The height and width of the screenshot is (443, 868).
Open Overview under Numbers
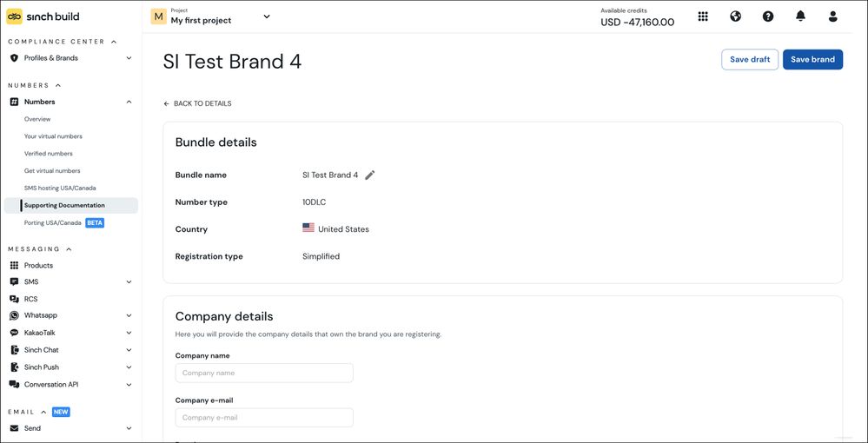tap(37, 119)
